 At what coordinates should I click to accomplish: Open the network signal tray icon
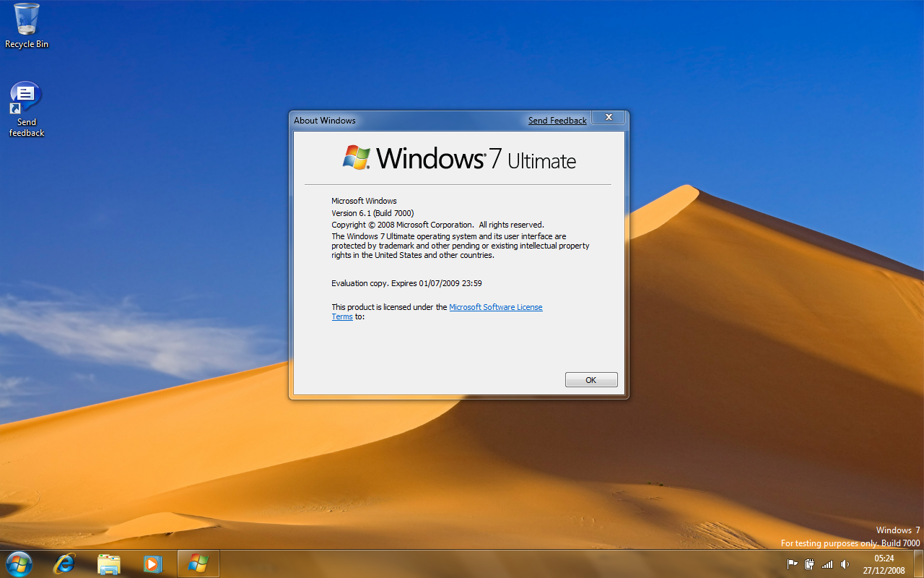[x=827, y=564]
